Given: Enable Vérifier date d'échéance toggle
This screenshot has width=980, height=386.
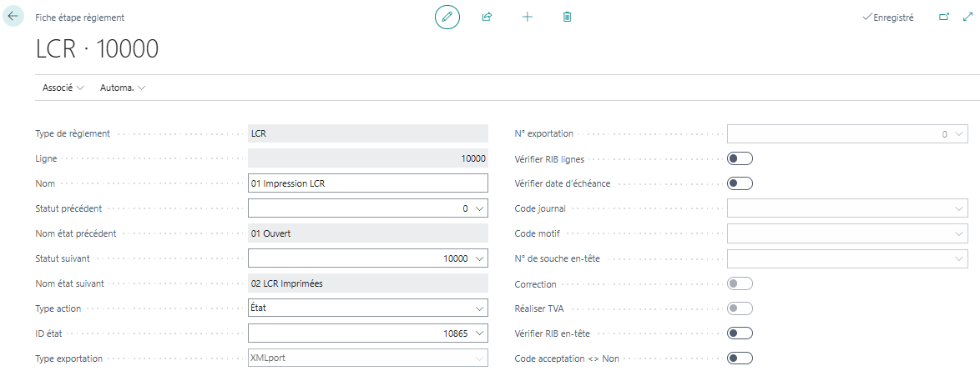Looking at the screenshot, I should tap(740, 183).
